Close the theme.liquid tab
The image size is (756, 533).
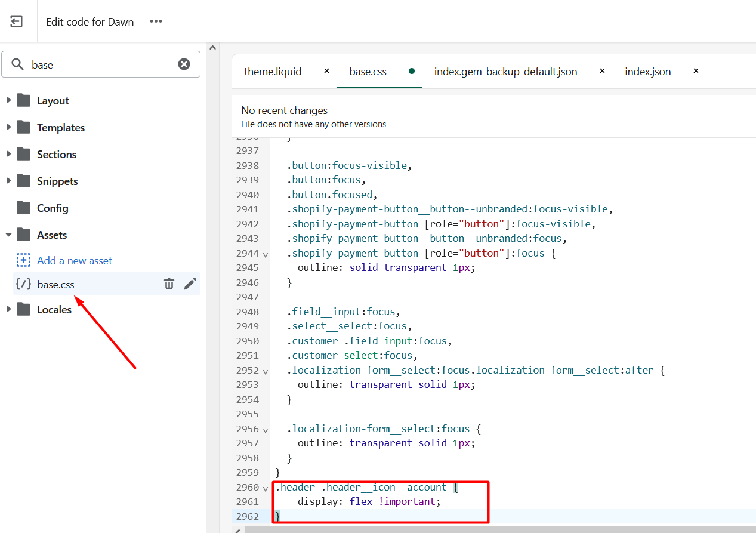point(326,71)
